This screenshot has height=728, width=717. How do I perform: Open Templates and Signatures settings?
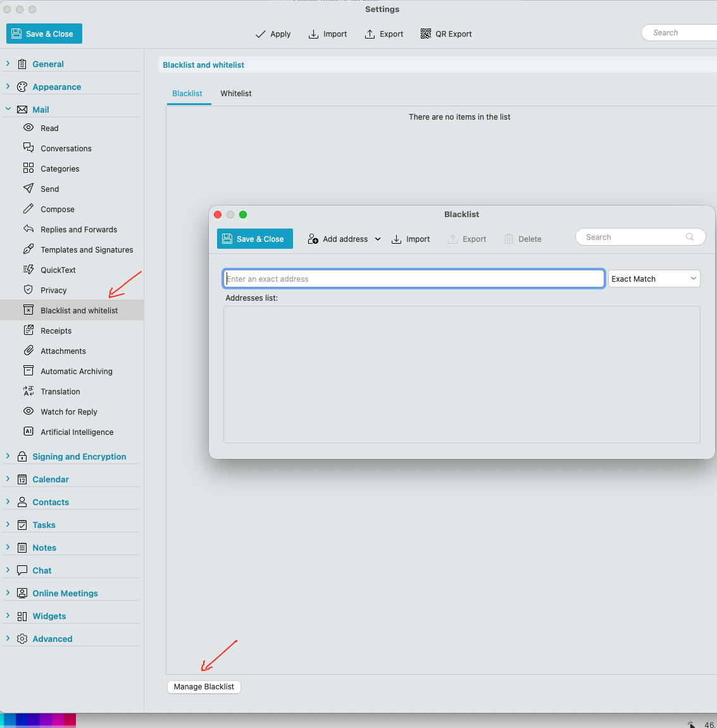click(x=87, y=250)
